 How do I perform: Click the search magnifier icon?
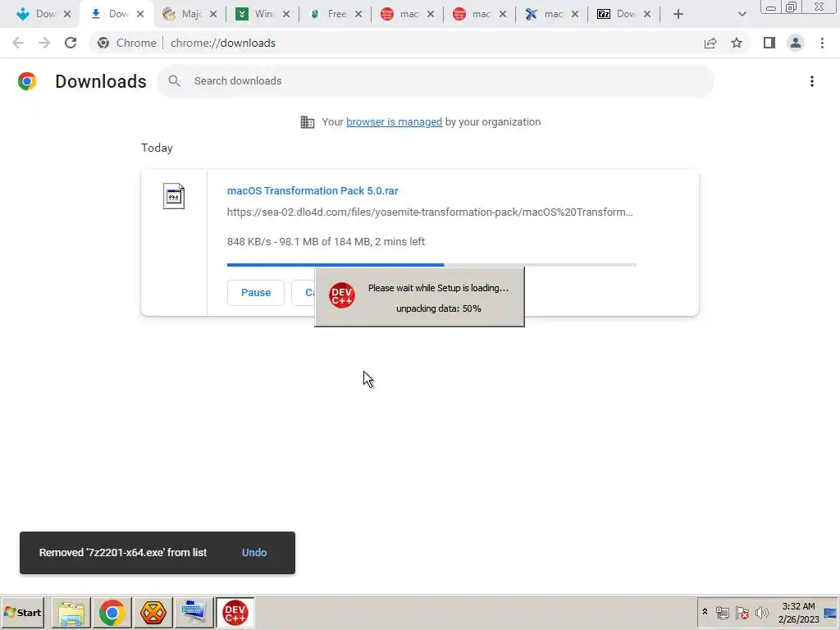click(174, 81)
